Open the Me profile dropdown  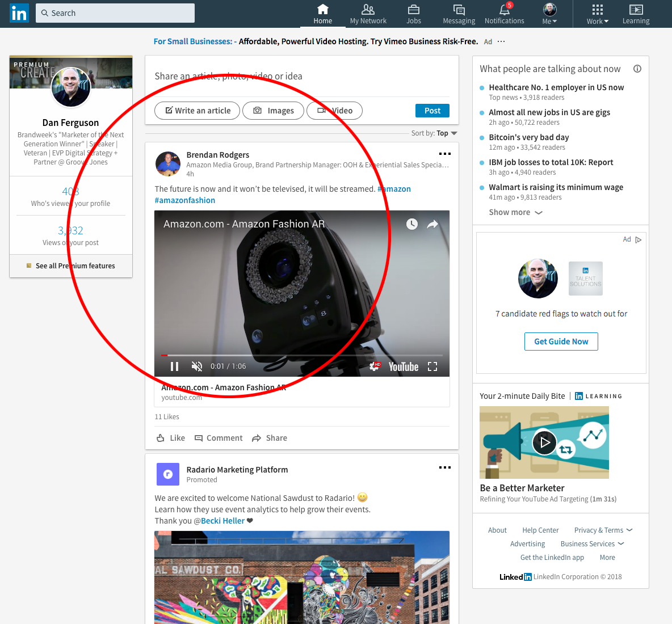(549, 15)
